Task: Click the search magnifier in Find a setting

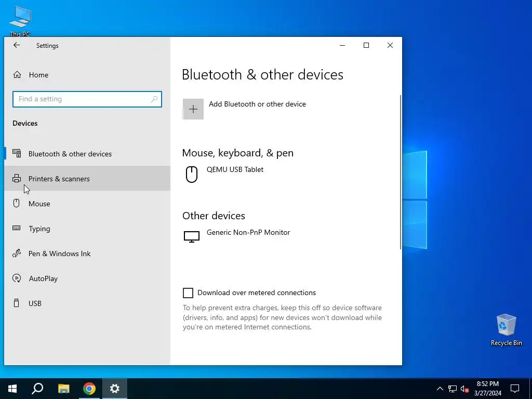Action: [154, 99]
